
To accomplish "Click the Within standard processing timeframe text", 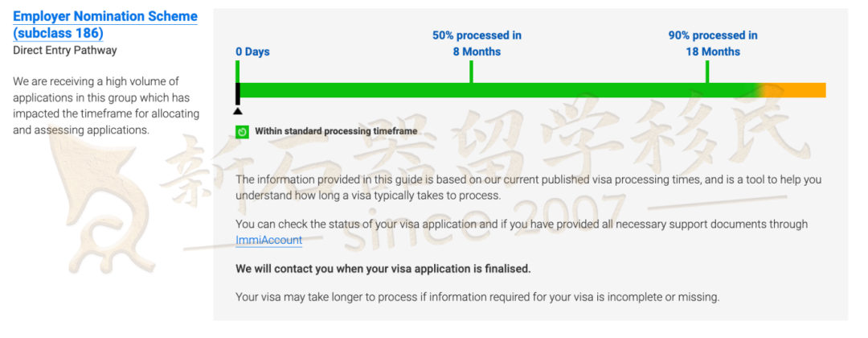I will click(x=336, y=132).
